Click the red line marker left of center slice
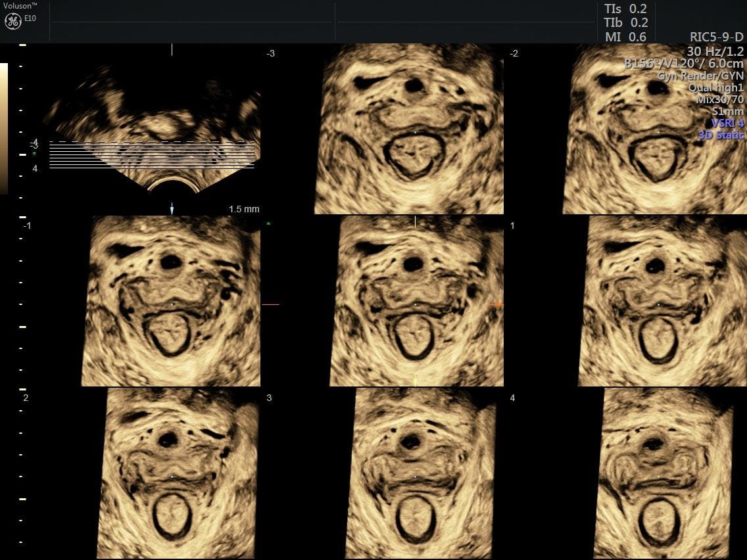This screenshot has height=560, width=747. (270, 304)
